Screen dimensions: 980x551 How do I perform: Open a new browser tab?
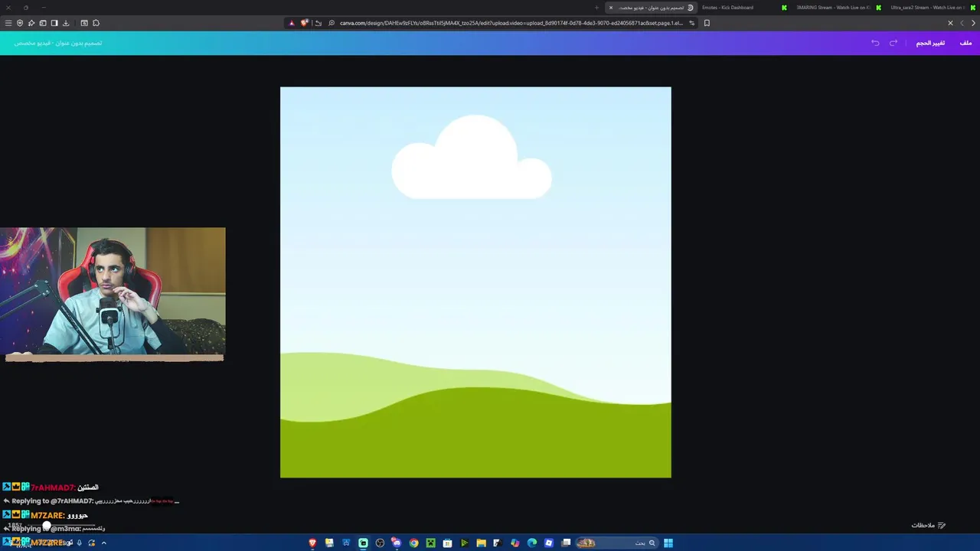coord(596,8)
